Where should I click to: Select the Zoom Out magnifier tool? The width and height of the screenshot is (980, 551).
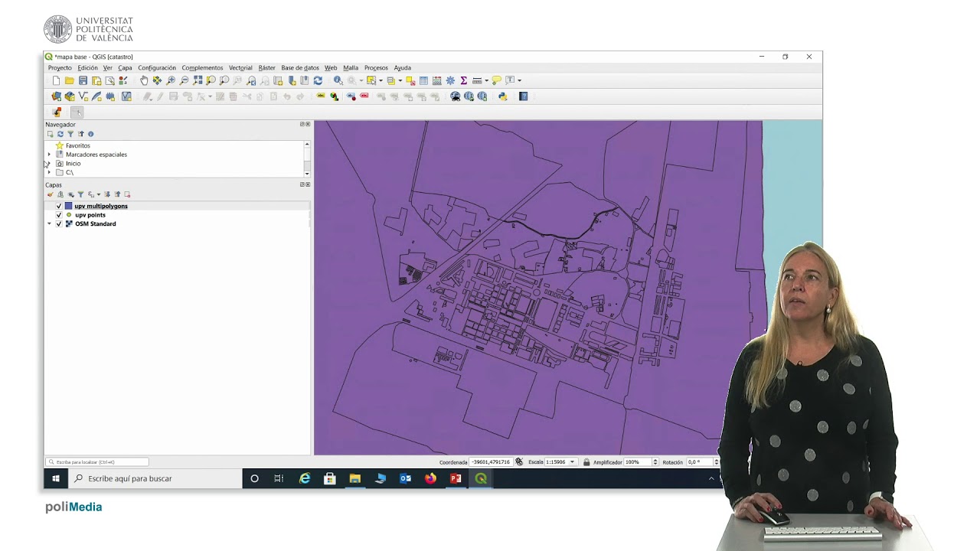184,80
